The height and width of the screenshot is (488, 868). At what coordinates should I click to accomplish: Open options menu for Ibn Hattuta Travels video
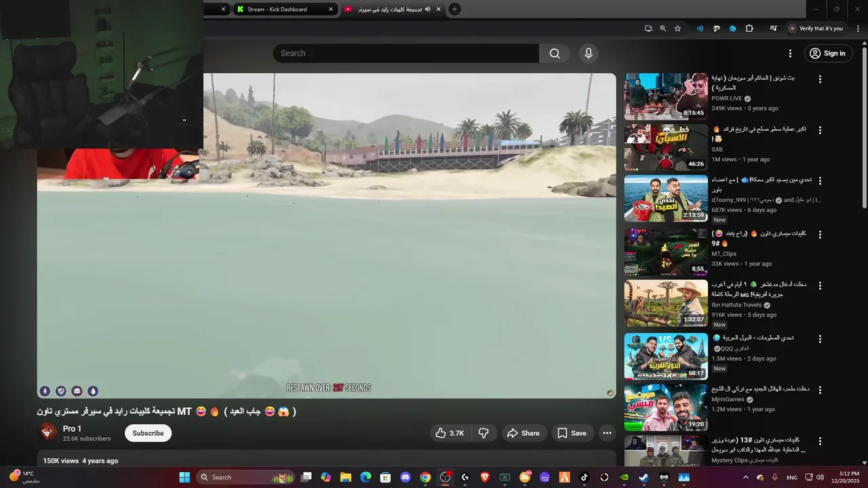pos(820,286)
